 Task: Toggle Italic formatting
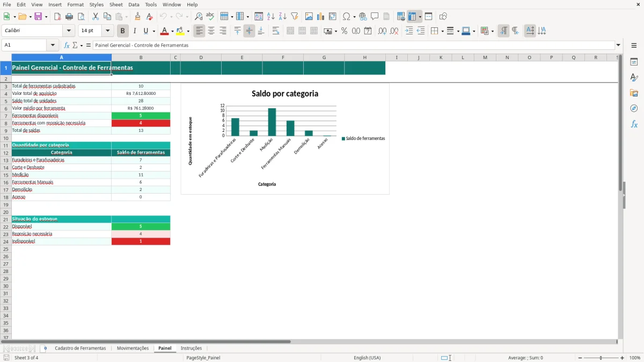click(x=135, y=31)
